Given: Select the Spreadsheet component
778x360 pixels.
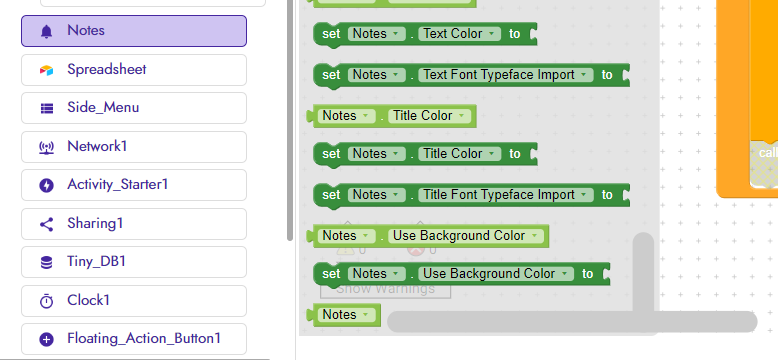Looking at the screenshot, I should coord(134,70).
